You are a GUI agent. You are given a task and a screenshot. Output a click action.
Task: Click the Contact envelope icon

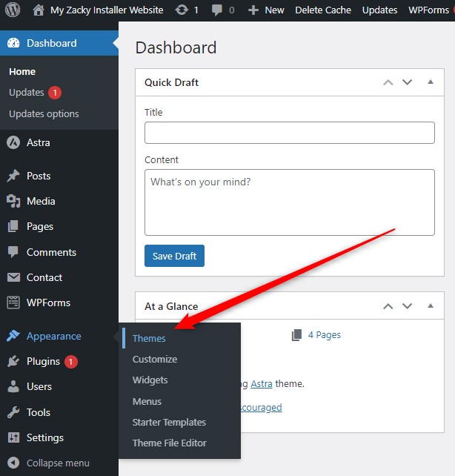coord(13,277)
